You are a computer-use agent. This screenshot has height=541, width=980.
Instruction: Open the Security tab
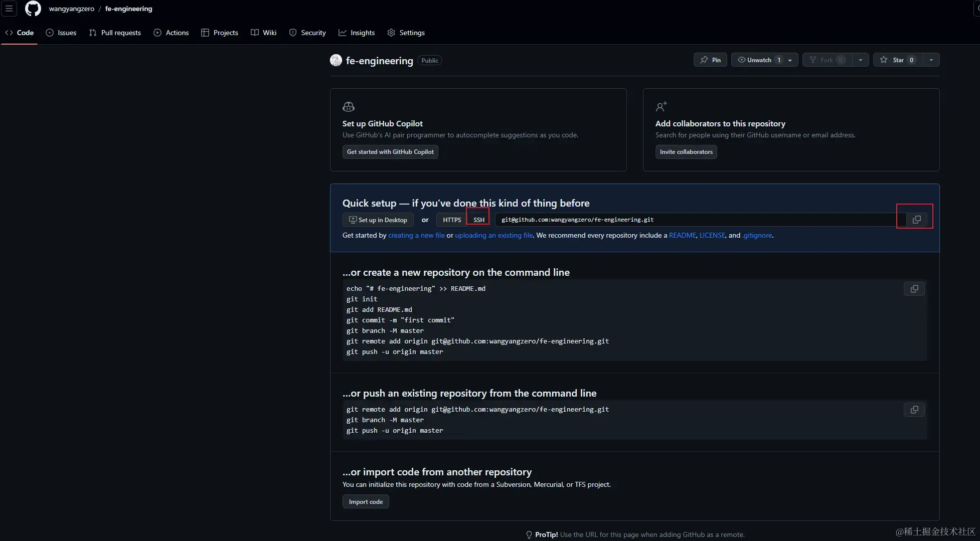307,33
